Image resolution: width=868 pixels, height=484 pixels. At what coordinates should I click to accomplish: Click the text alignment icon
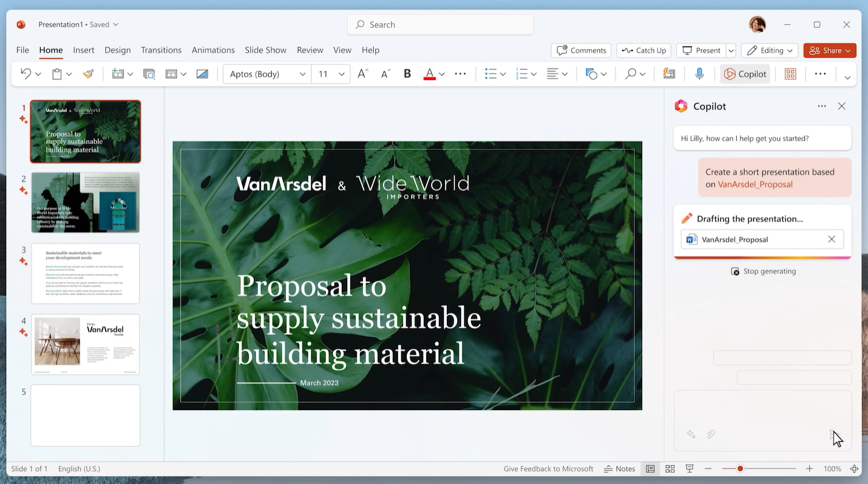pyautogui.click(x=552, y=74)
